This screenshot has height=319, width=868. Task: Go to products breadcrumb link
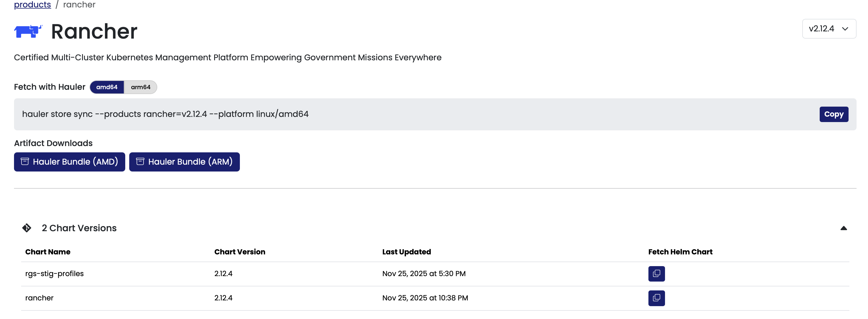pyautogui.click(x=32, y=5)
